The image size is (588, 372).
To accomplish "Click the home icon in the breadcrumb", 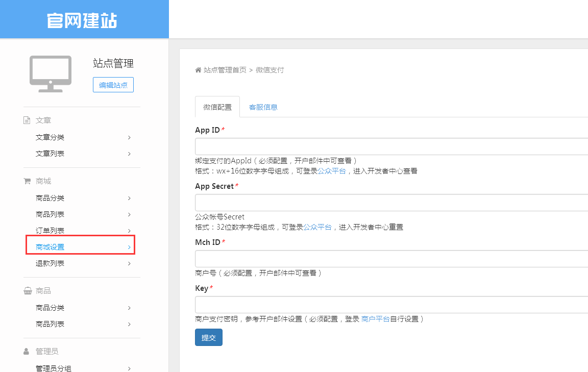I will [198, 70].
